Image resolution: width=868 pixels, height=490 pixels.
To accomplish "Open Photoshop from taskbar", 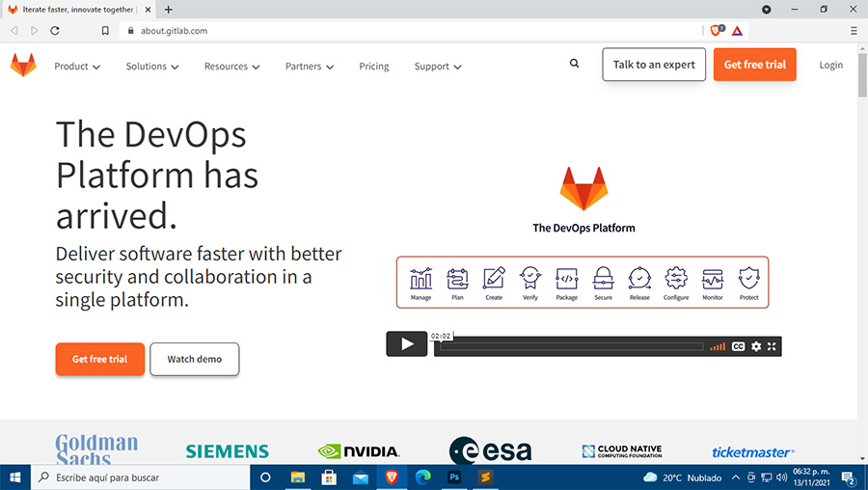I will click(x=454, y=477).
